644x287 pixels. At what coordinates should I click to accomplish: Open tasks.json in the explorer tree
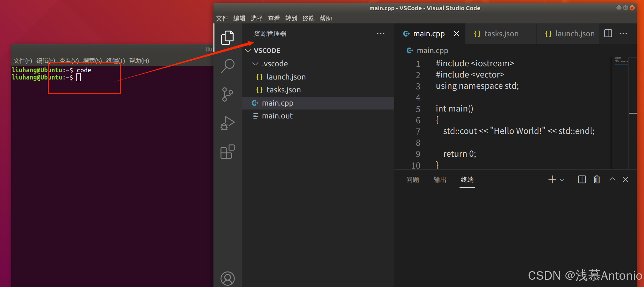pos(318,90)
